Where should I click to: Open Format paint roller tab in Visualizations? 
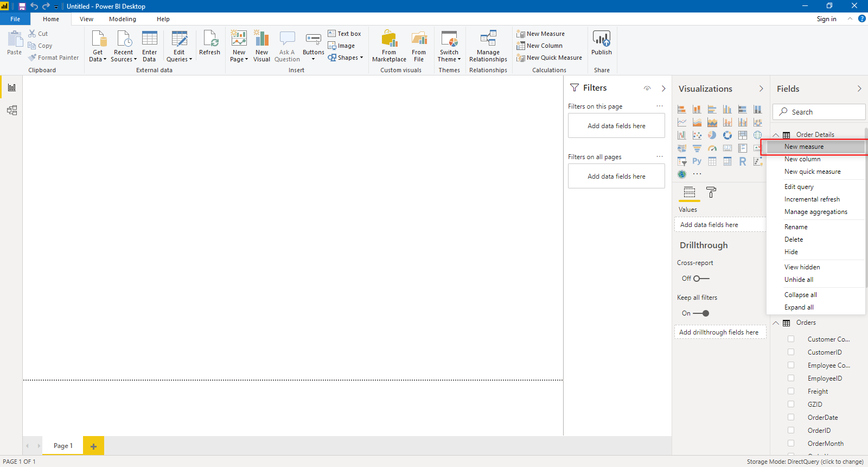[x=711, y=192]
